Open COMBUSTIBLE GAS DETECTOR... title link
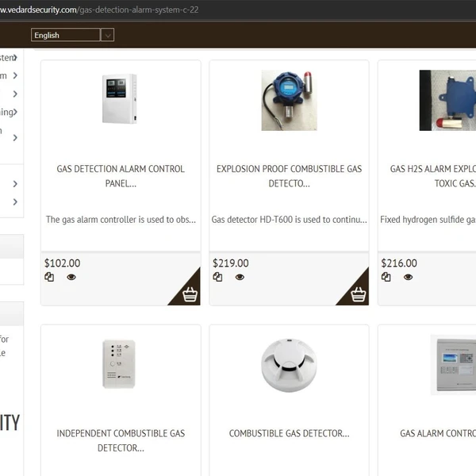 289,433
